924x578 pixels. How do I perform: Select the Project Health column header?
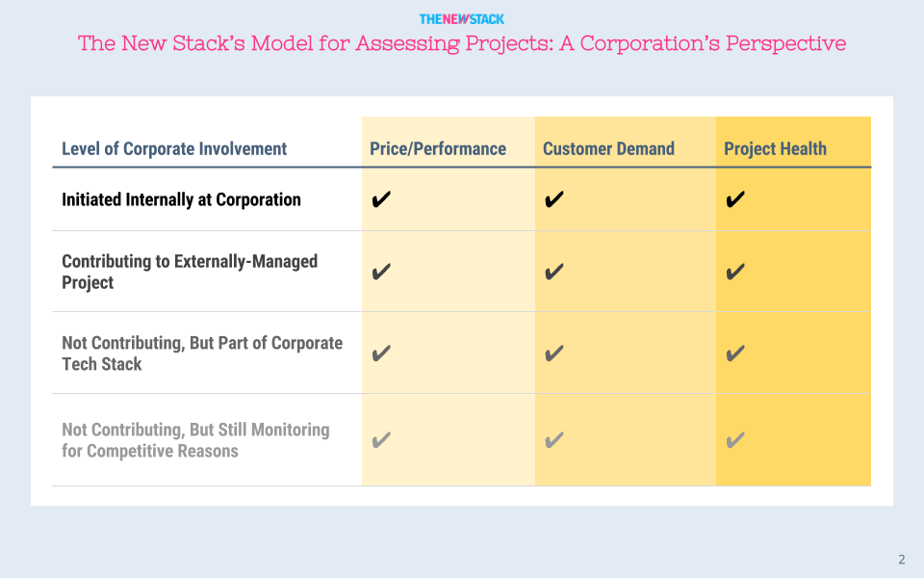(775, 148)
